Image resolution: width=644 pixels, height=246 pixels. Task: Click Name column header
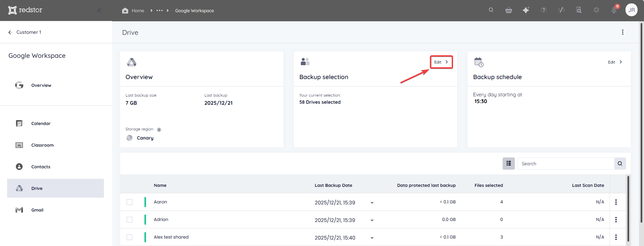pyautogui.click(x=160, y=185)
